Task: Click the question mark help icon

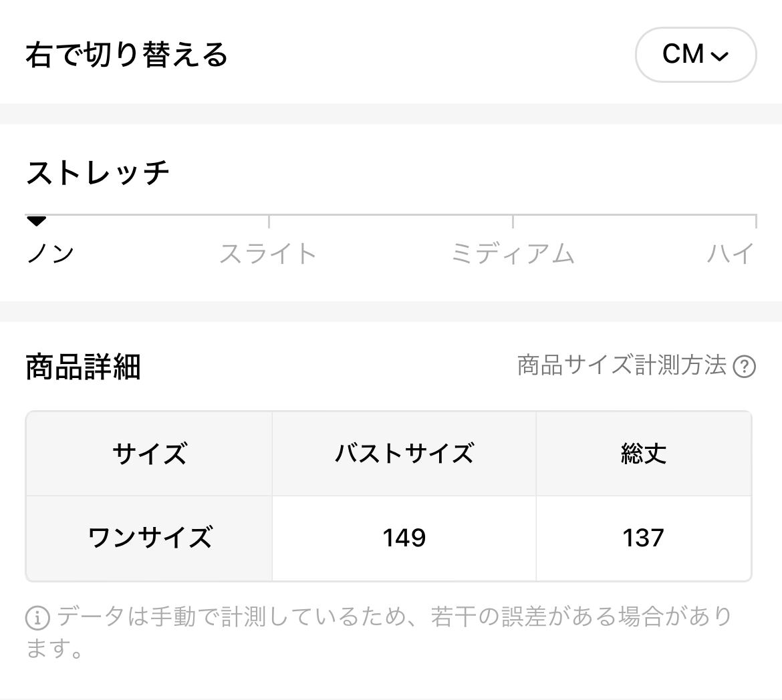Action: [744, 367]
